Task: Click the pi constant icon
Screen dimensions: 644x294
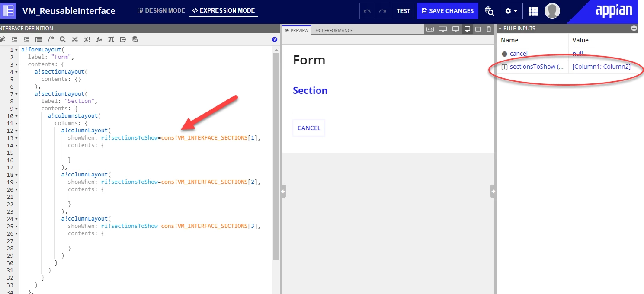Action: [x=111, y=39]
